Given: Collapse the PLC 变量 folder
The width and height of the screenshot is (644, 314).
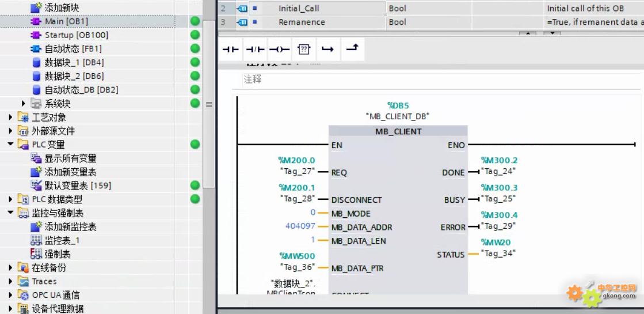Looking at the screenshot, I should [11, 145].
